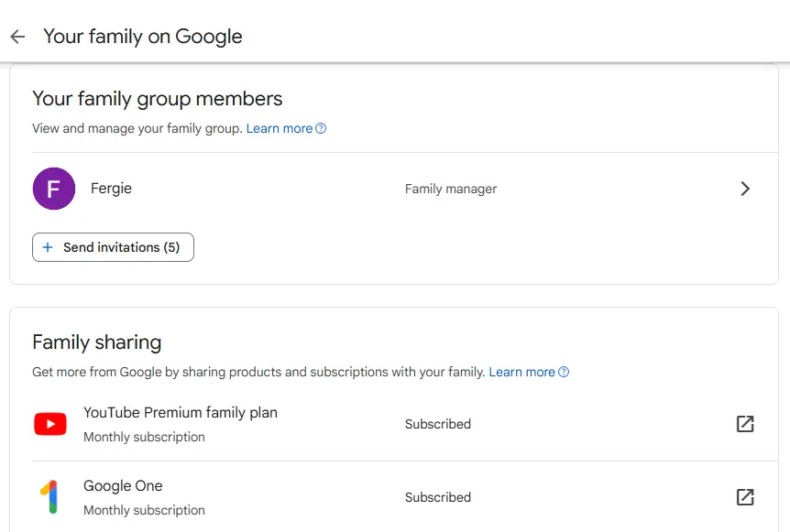Click the Fergie member name

pyautogui.click(x=111, y=189)
